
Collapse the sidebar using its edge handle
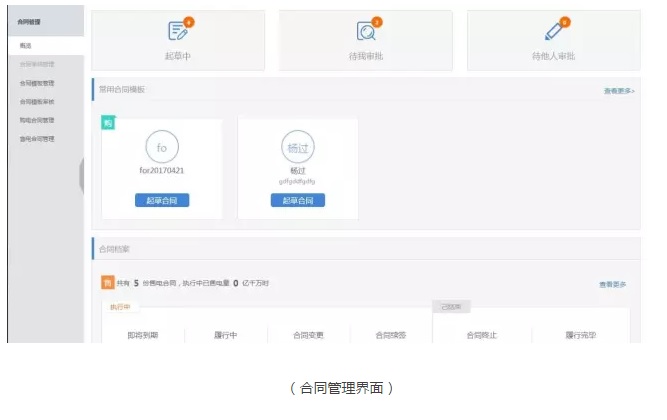tap(83, 176)
